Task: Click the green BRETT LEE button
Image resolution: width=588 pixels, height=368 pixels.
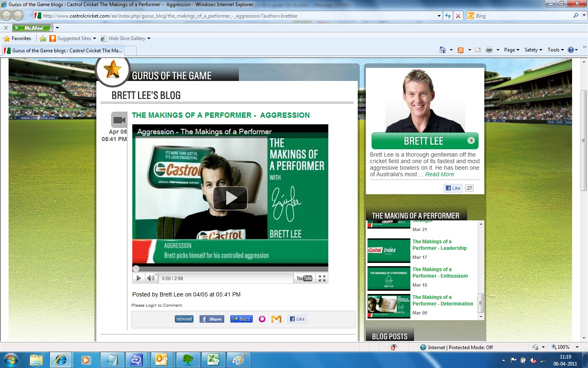Action: (x=425, y=141)
